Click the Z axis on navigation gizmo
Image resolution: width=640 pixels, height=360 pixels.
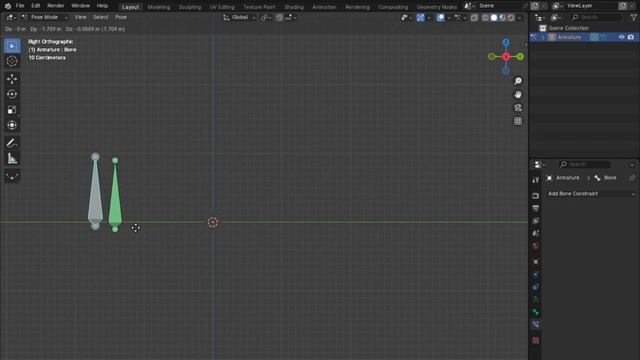click(506, 42)
